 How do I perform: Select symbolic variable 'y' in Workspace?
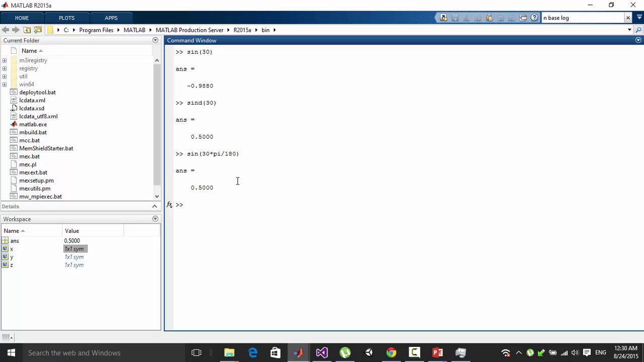point(12,257)
